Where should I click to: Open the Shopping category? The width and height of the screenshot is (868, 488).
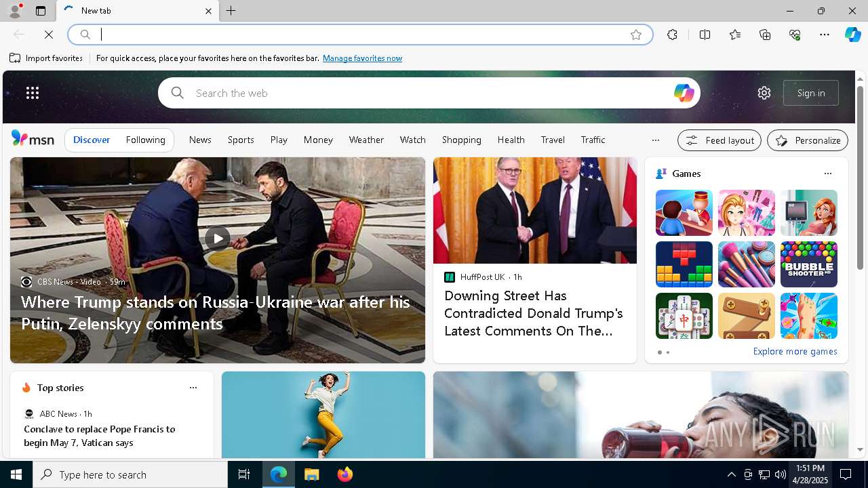click(x=462, y=140)
